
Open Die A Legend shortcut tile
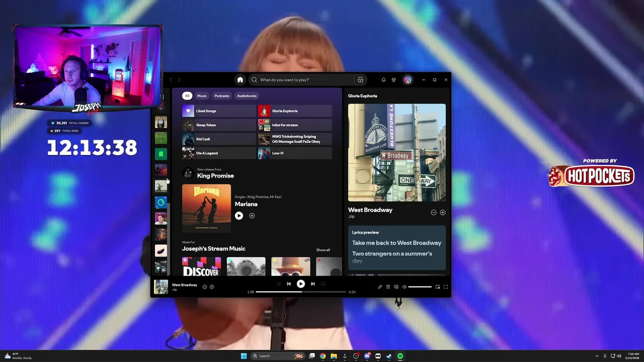pyautogui.click(x=219, y=153)
